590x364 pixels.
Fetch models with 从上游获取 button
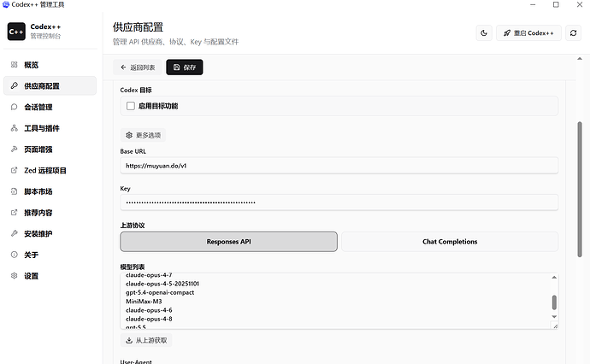coord(146,340)
